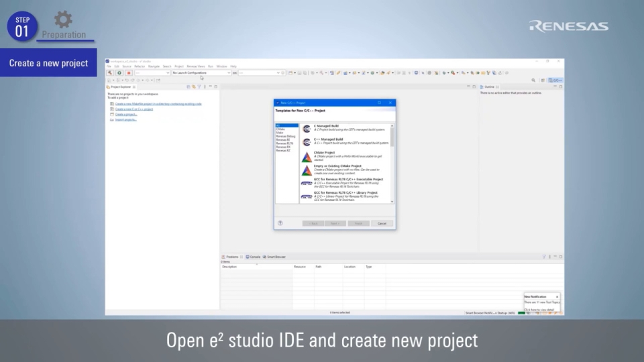Open the Window menu
The image size is (644, 362).
point(221,66)
